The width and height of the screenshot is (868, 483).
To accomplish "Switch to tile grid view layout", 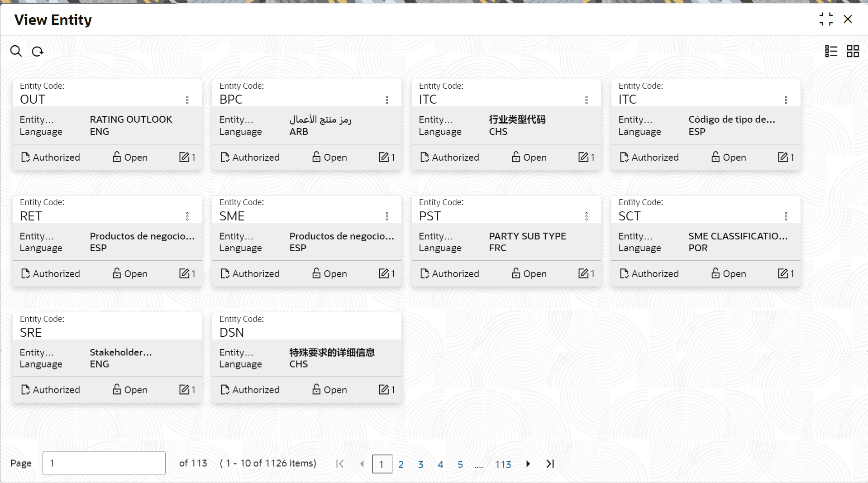I will 853,51.
